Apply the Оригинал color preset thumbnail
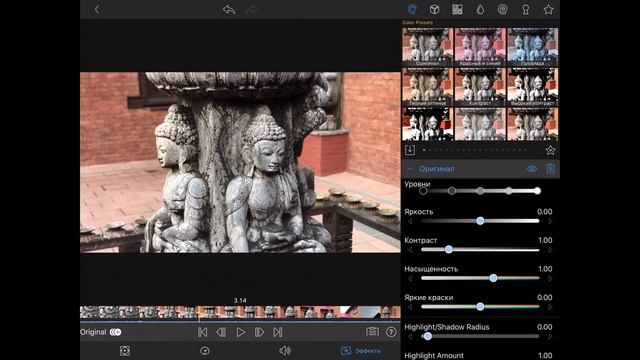 (427, 47)
